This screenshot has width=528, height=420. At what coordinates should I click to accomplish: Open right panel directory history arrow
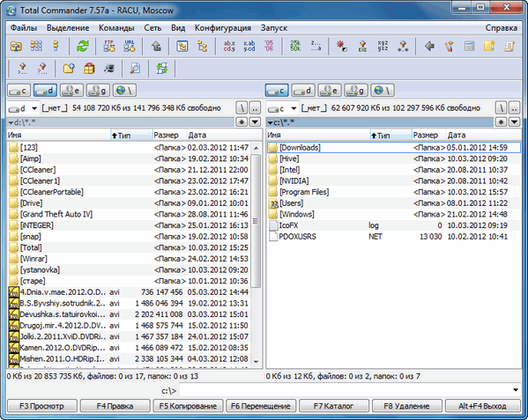[x=514, y=122]
